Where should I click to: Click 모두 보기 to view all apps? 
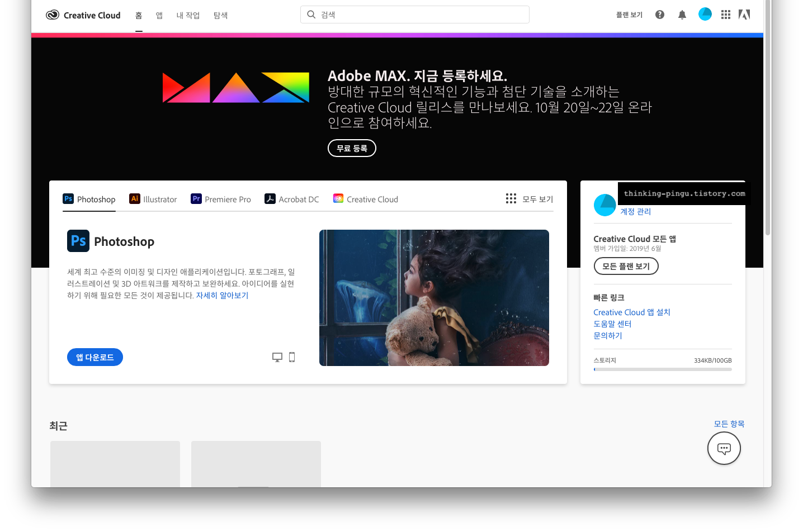pyautogui.click(x=537, y=199)
